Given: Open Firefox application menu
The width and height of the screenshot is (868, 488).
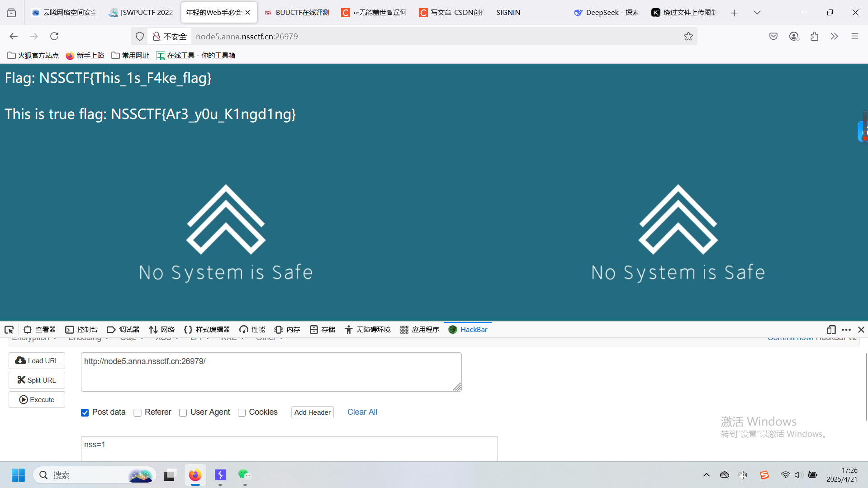Looking at the screenshot, I should click(854, 36).
